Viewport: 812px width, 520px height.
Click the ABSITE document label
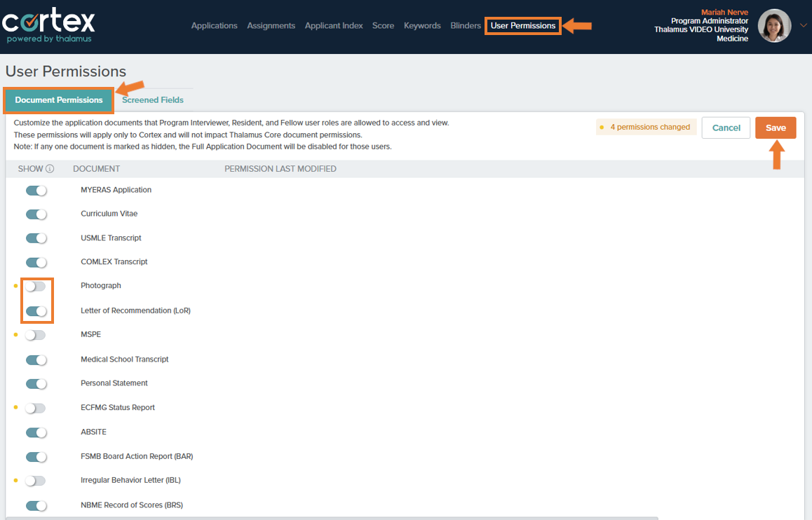(94, 432)
